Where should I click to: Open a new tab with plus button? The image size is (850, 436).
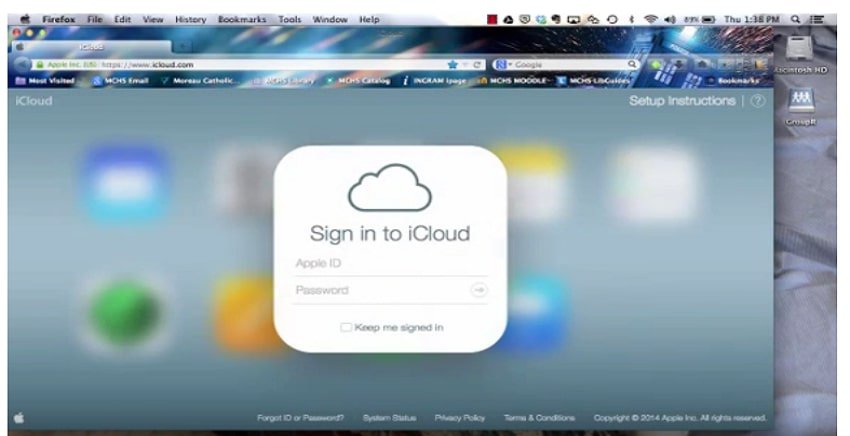183,47
